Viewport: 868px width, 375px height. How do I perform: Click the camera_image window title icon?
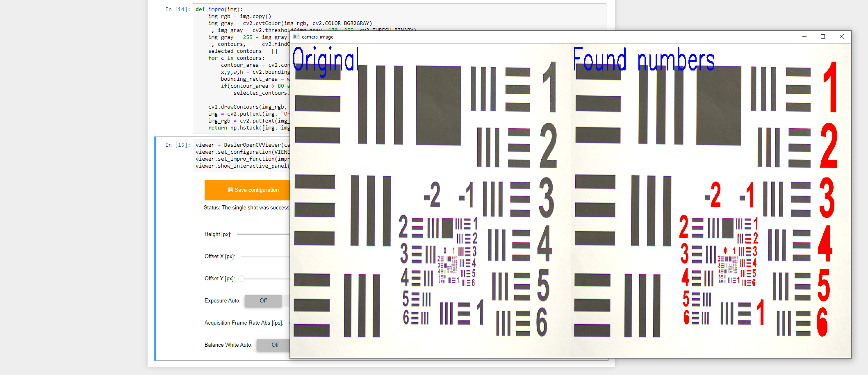click(296, 37)
